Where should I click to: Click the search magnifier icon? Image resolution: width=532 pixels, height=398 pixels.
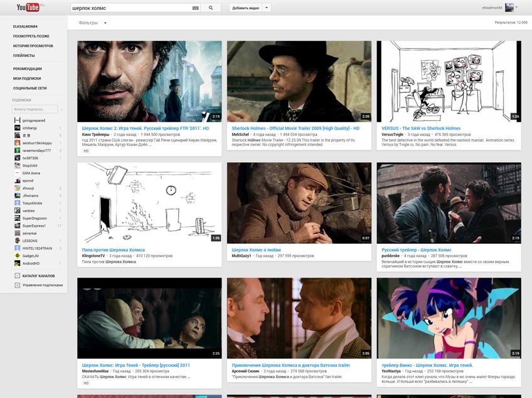tap(209, 7)
